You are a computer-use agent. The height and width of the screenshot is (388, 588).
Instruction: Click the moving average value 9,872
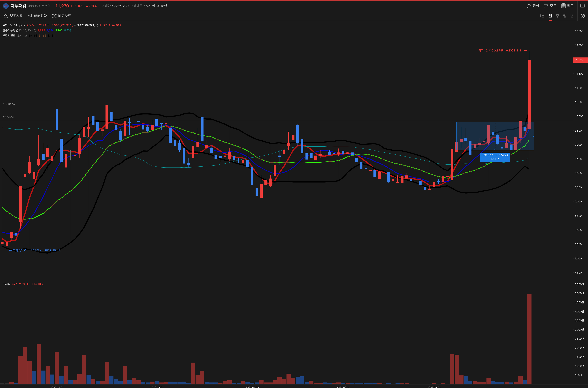41,30
